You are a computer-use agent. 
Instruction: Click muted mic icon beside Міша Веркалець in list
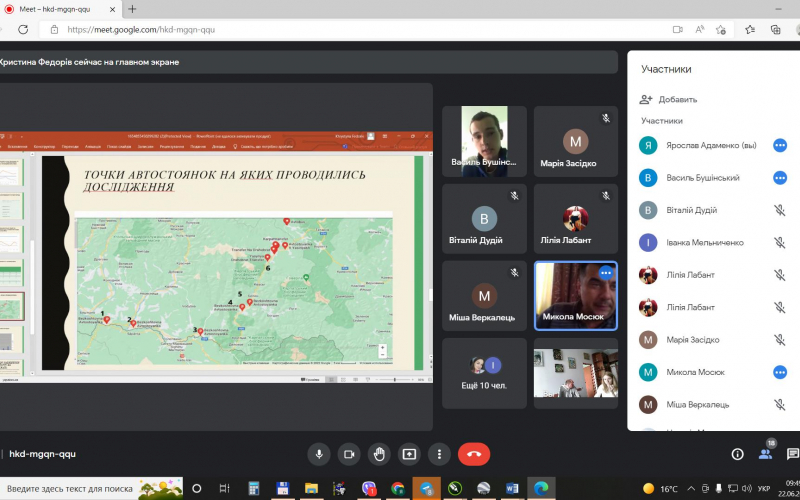(780, 405)
